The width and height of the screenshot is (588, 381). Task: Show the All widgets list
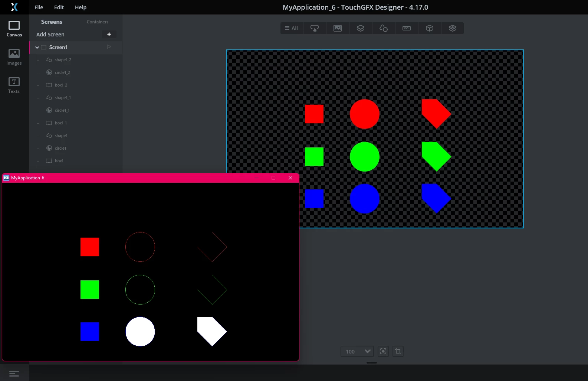coord(292,28)
